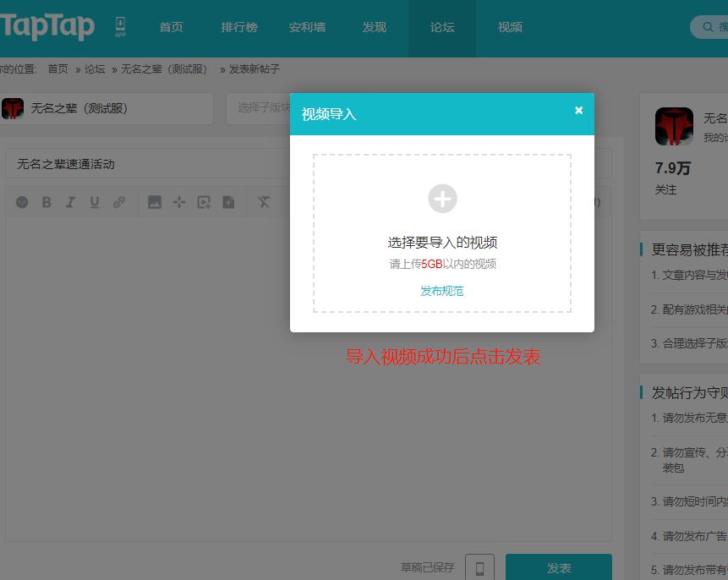Open search using the magnifier icon
The height and width of the screenshot is (580, 728).
708,26
